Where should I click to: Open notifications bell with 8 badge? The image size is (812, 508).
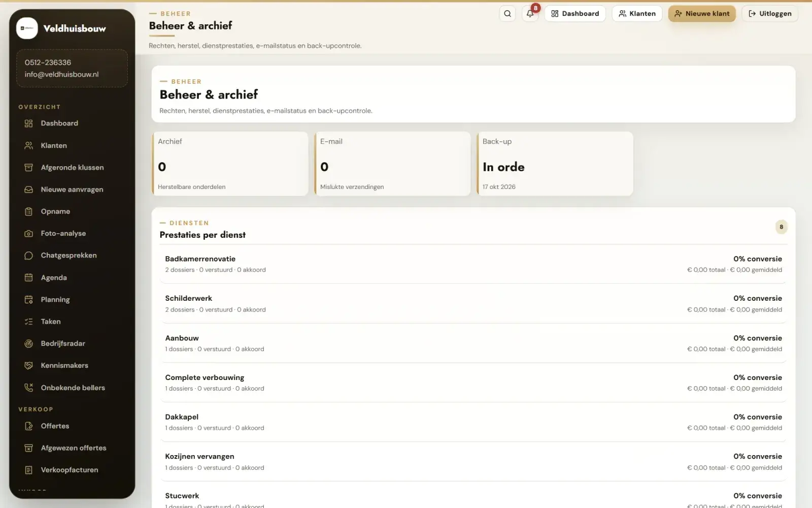530,14
